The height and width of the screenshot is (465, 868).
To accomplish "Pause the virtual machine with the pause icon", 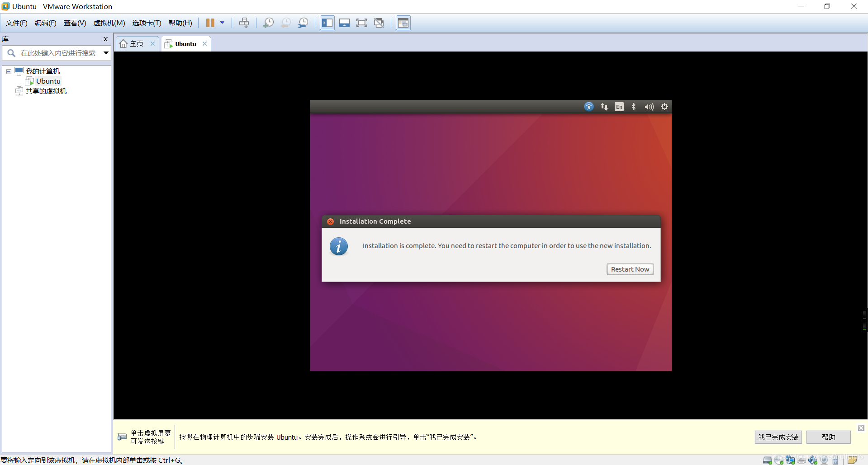I will click(210, 23).
